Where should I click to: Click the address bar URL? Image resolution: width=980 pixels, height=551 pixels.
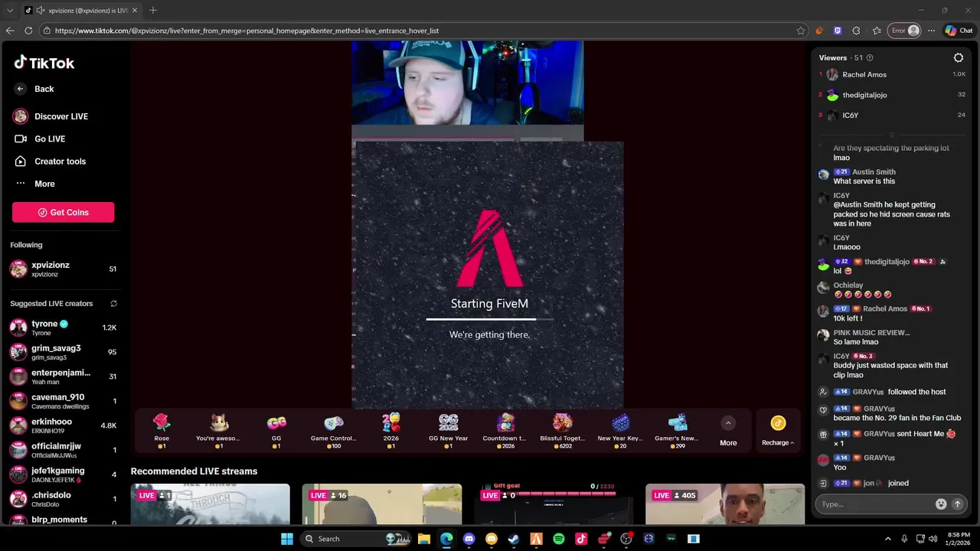pos(247,31)
